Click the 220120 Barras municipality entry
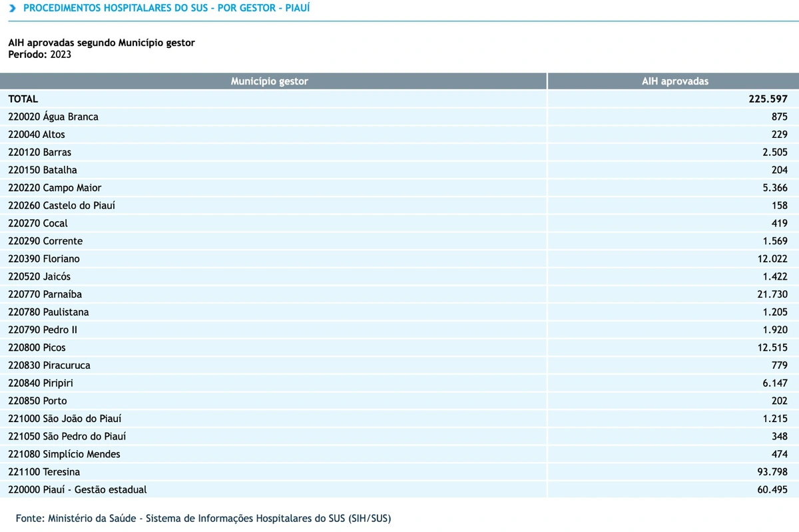The height and width of the screenshot is (532, 799). [40, 152]
